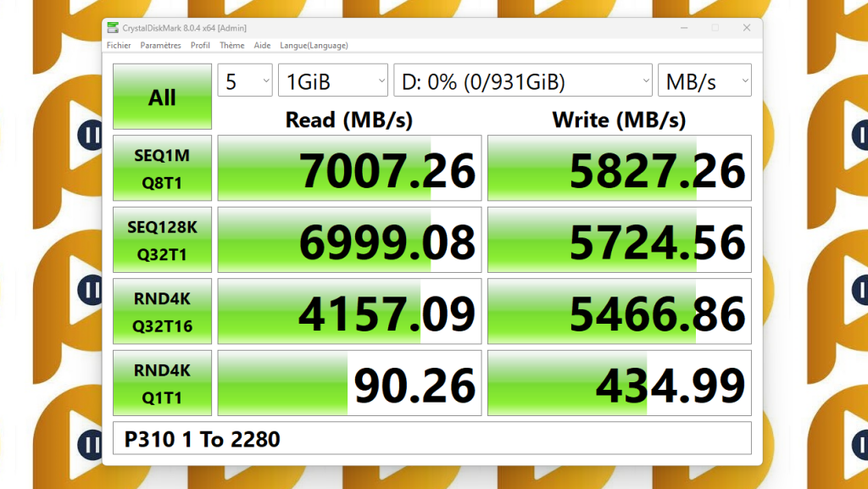Select the 6999.08 read result

point(349,240)
